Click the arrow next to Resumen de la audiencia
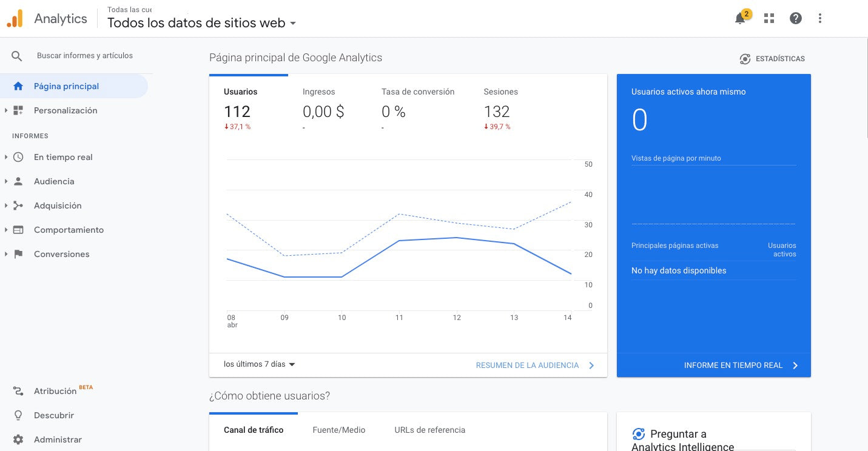Screen dimensions: 868x451 coord(591,366)
